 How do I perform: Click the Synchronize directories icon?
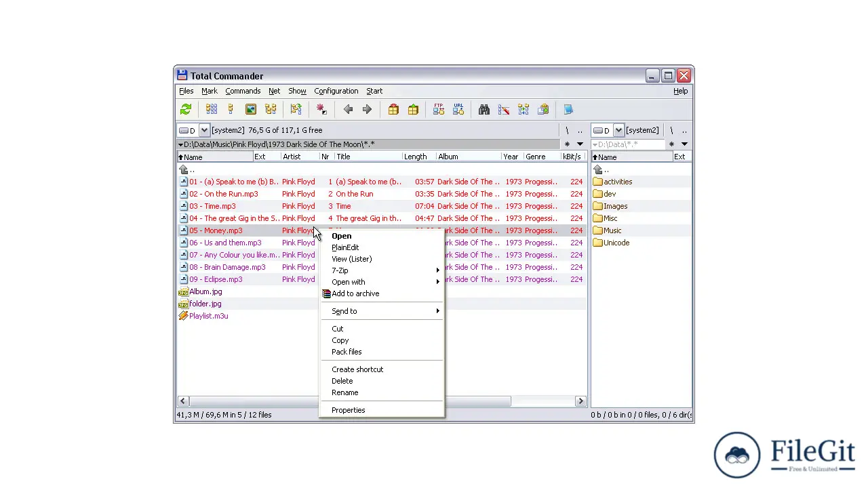coord(524,109)
